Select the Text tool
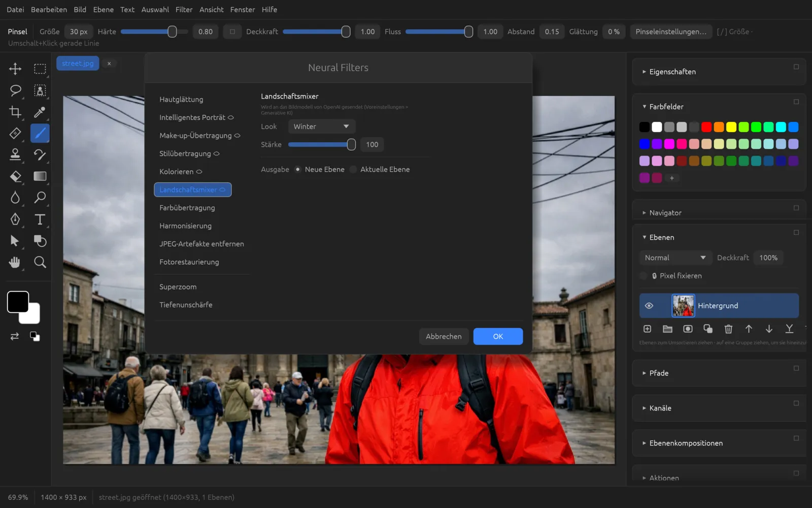The height and width of the screenshot is (508, 812). pos(40,219)
